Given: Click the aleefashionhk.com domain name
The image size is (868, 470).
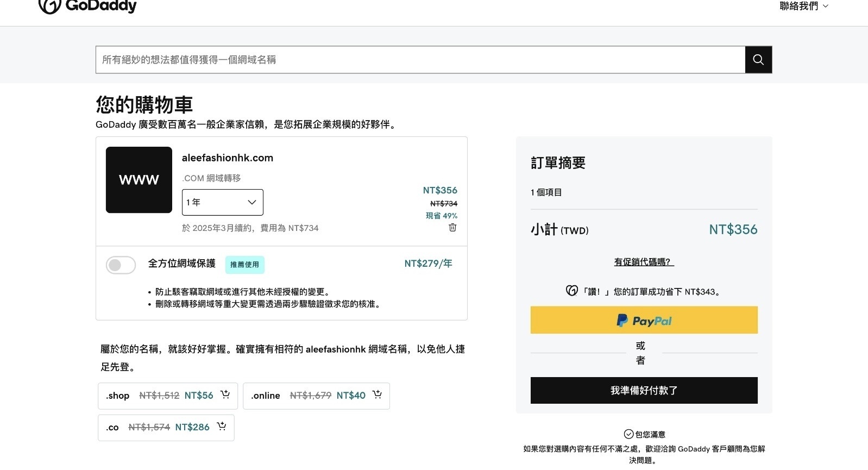Looking at the screenshot, I should coord(228,158).
